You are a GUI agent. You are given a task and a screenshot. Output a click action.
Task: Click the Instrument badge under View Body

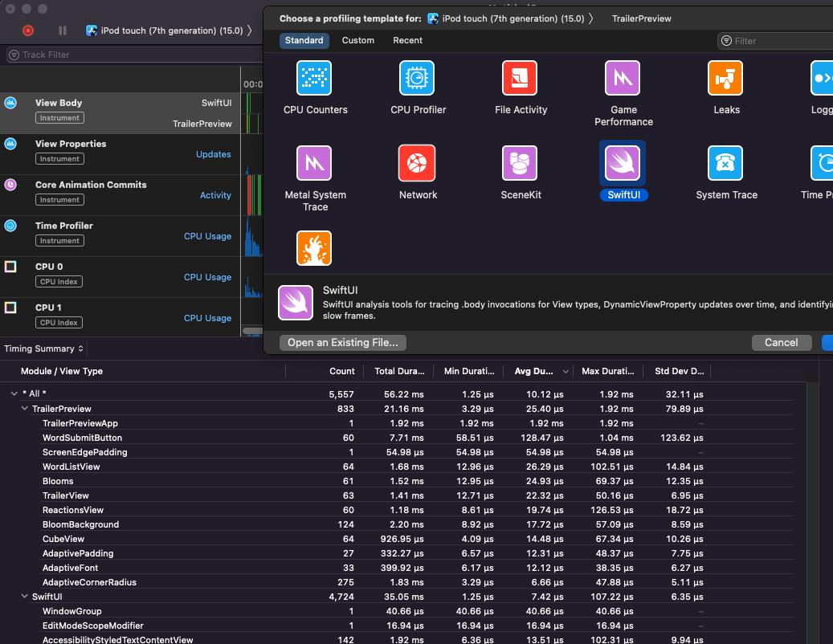coord(59,118)
